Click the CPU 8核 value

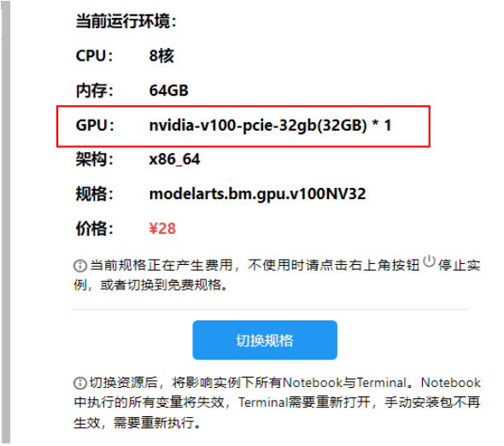point(161,56)
